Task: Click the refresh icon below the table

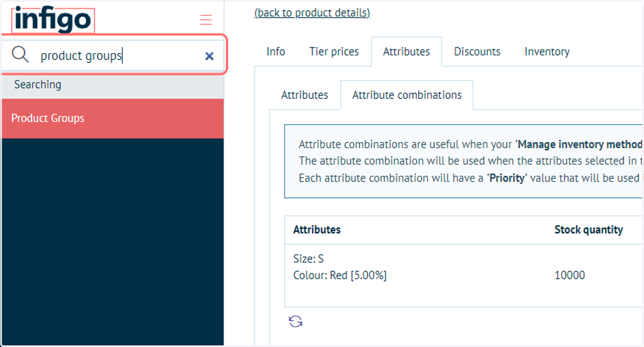Action: point(296,321)
